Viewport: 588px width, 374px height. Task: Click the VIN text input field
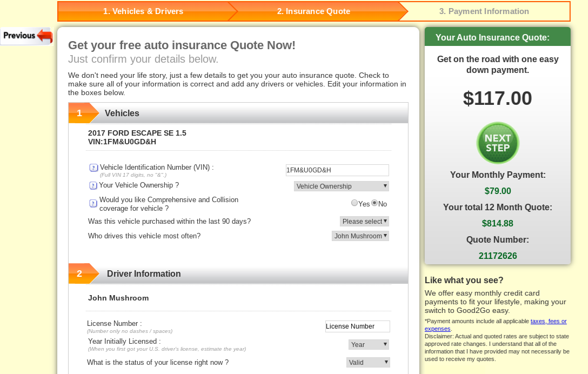337,170
